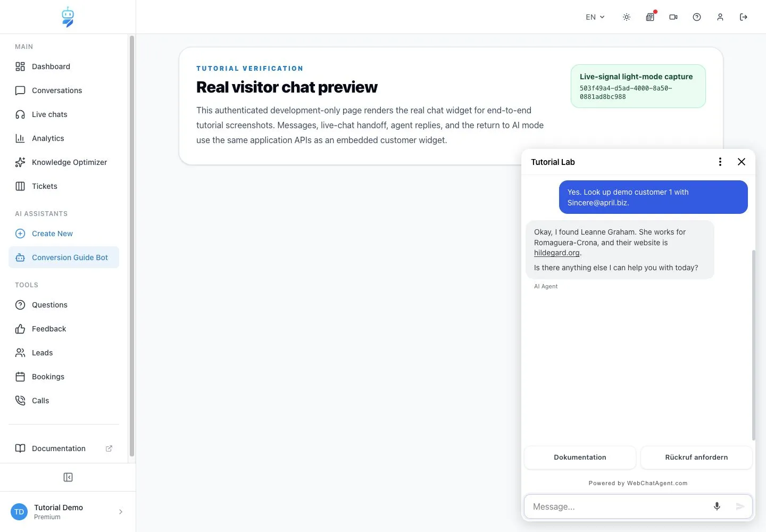Close the Tutorial Lab chat widget
The height and width of the screenshot is (532, 766).
pyautogui.click(x=742, y=162)
